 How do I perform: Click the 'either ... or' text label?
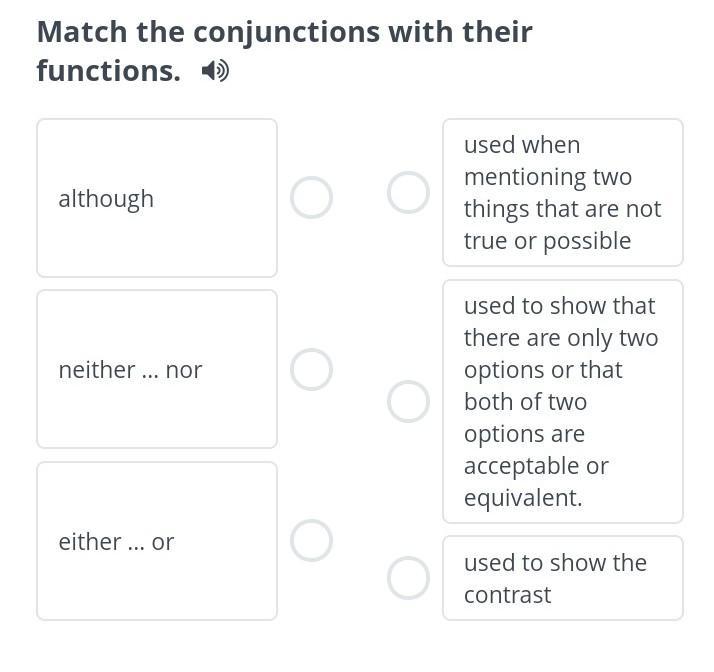tap(116, 541)
